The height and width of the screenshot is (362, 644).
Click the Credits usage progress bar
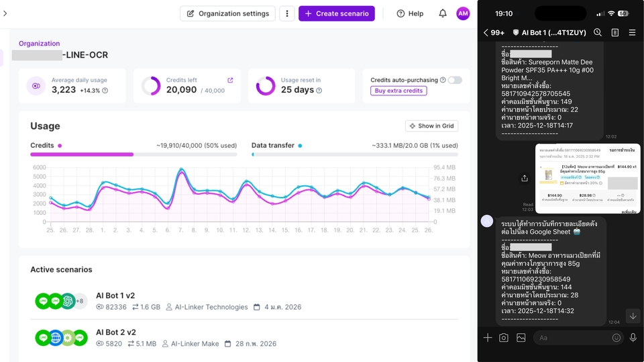tap(133, 154)
